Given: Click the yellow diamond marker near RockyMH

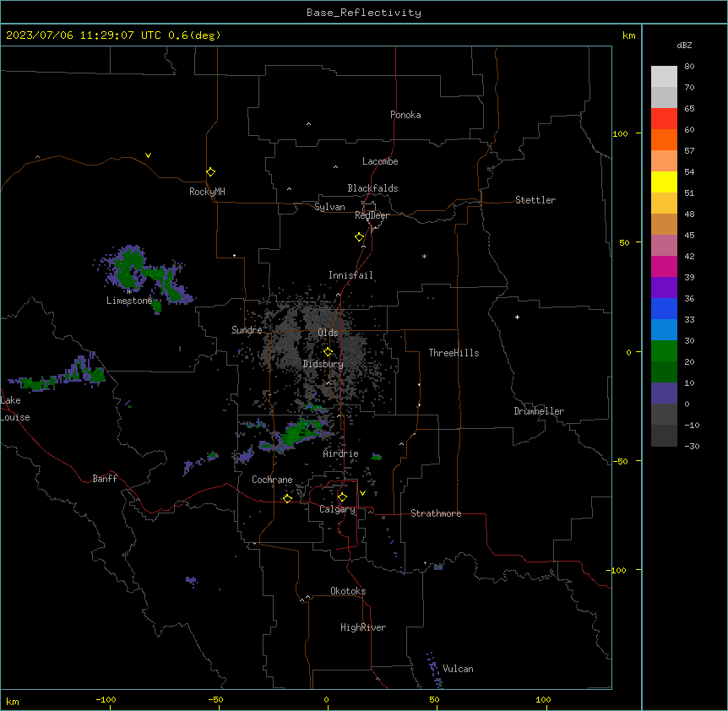Looking at the screenshot, I should (211, 172).
